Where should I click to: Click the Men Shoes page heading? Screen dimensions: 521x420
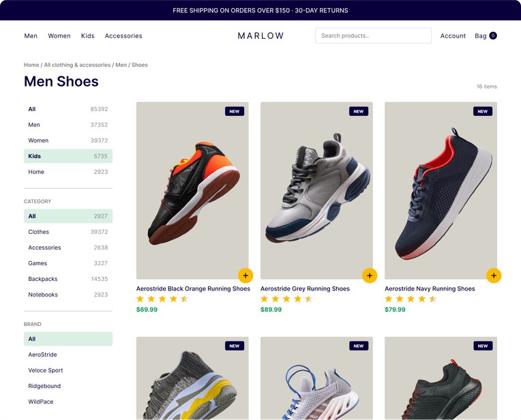tap(61, 81)
